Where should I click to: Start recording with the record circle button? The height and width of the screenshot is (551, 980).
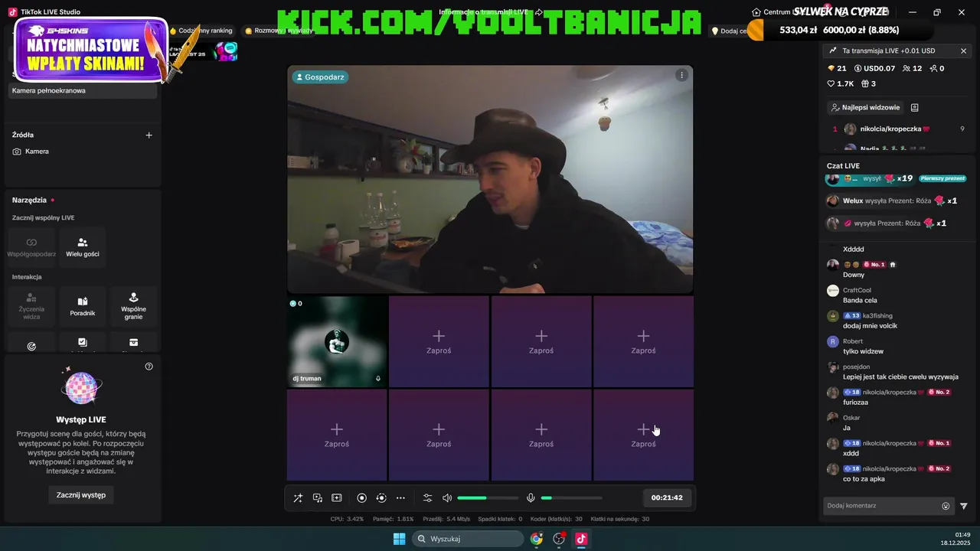coord(362,498)
